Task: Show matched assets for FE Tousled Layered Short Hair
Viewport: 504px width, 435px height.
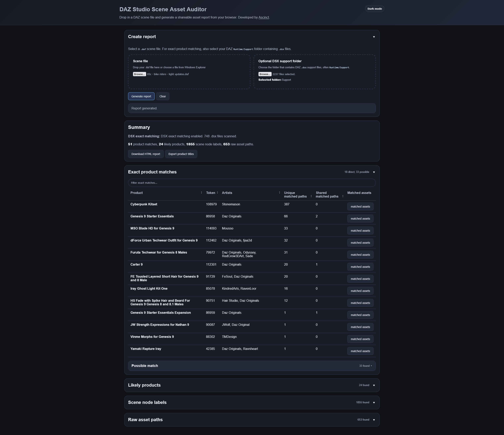Action: [360, 279]
